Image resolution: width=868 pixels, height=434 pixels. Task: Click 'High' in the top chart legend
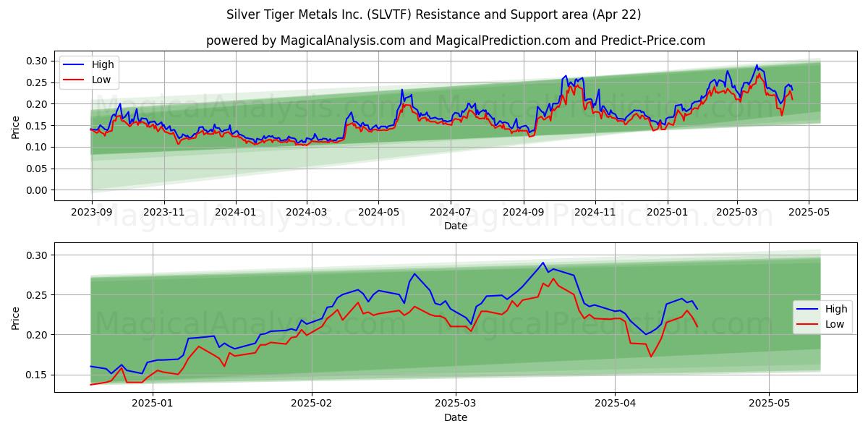pos(103,64)
